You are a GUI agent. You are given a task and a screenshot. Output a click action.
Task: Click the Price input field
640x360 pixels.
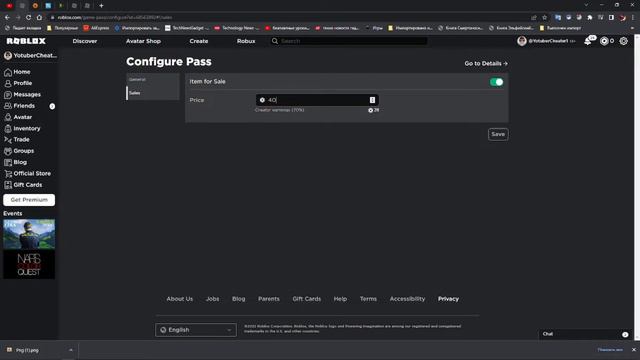[x=317, y=100]
